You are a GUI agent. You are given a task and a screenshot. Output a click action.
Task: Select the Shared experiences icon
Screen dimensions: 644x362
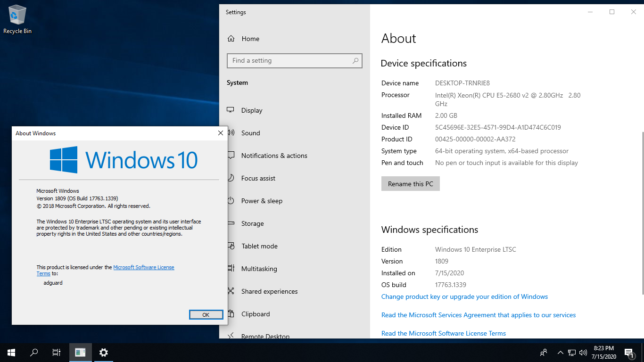(231, 291)
